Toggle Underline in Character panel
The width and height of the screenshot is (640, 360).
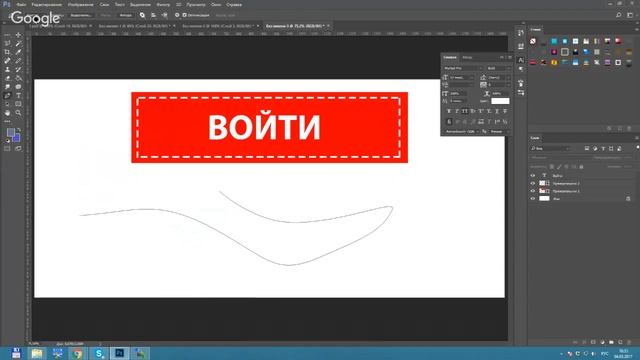coord(497,111)
